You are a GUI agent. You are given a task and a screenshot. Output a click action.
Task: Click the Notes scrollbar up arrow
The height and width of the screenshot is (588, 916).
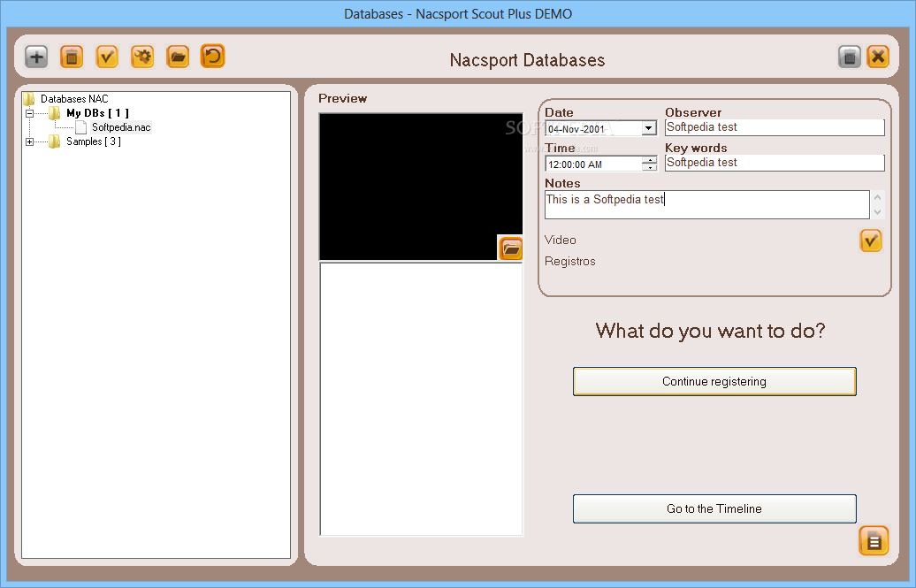coord(877,197)
